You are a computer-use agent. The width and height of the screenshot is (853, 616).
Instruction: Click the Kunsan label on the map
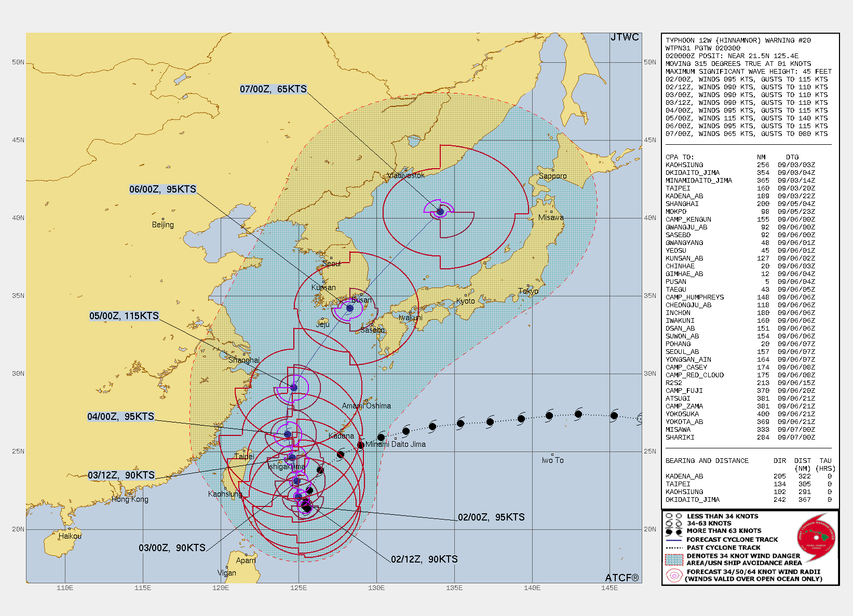click(x=323, y=288)
